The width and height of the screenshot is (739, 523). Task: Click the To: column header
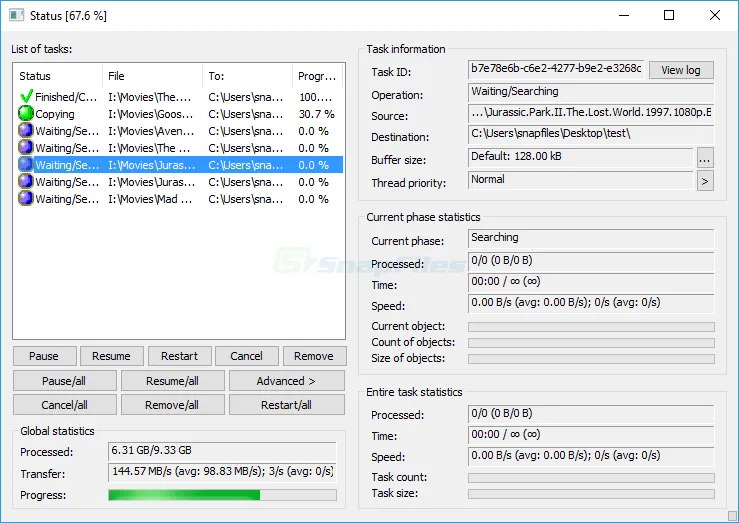[x=248, y=76]
